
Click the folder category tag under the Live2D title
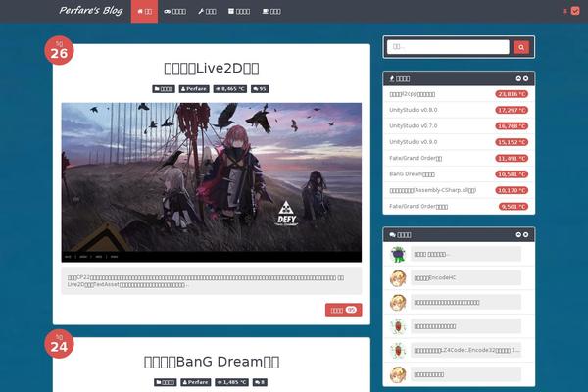click(164, 89)
